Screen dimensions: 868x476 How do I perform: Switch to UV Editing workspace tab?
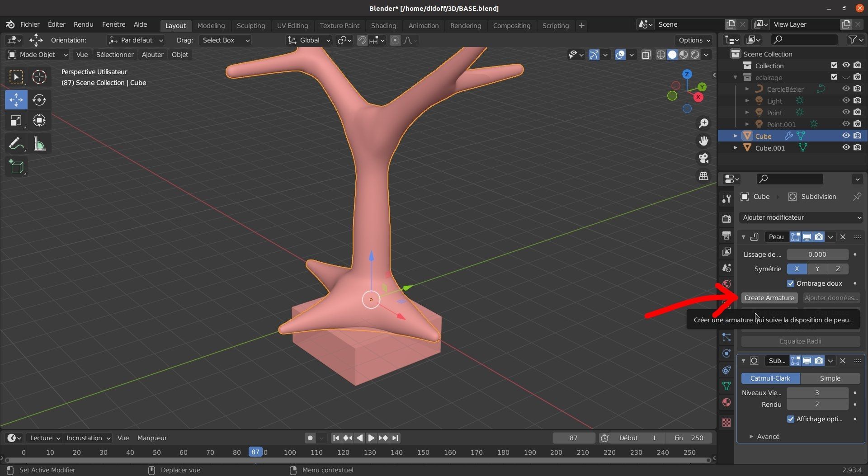coord(292,26)
